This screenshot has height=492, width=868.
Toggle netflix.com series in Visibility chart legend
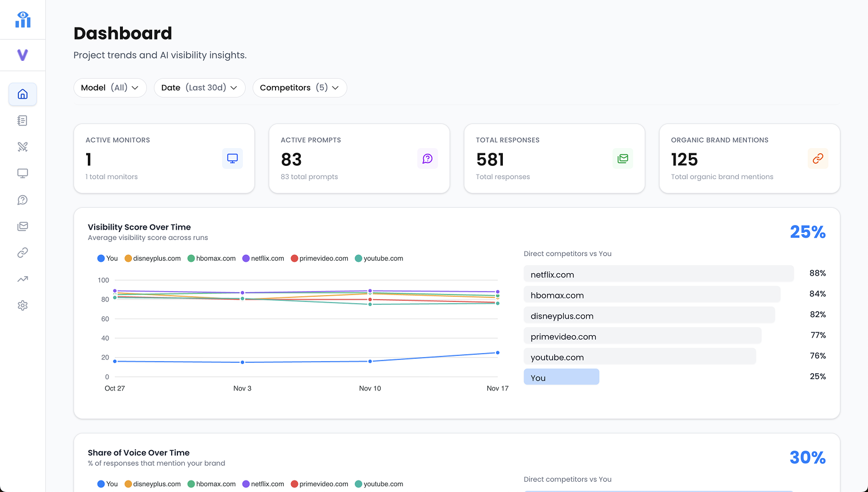point(263,258)
